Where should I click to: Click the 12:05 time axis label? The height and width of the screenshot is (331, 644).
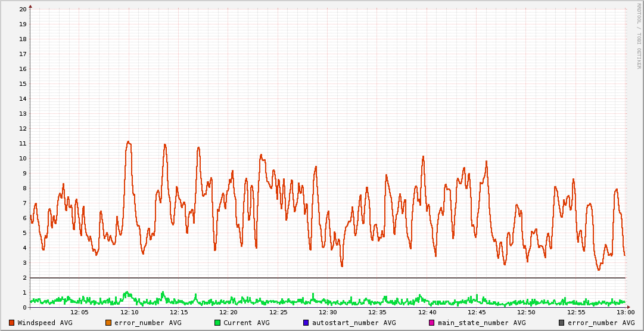click(x=80, y=312)
